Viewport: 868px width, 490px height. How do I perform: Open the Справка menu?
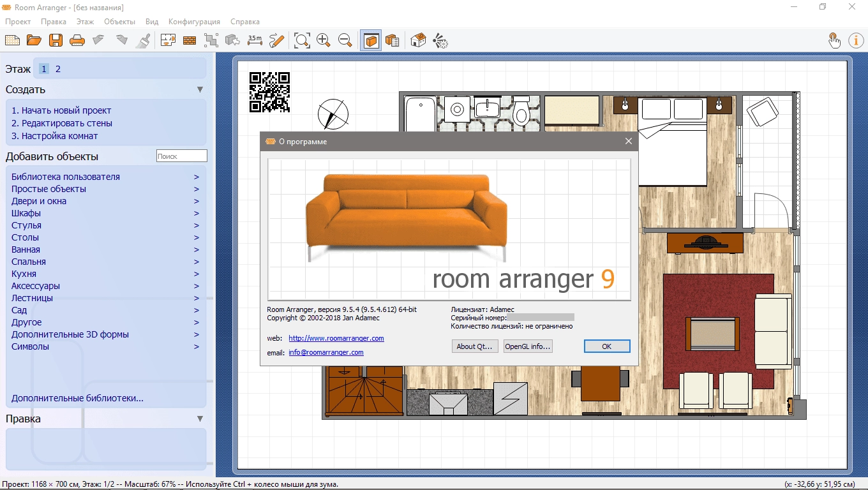[245, 22]
